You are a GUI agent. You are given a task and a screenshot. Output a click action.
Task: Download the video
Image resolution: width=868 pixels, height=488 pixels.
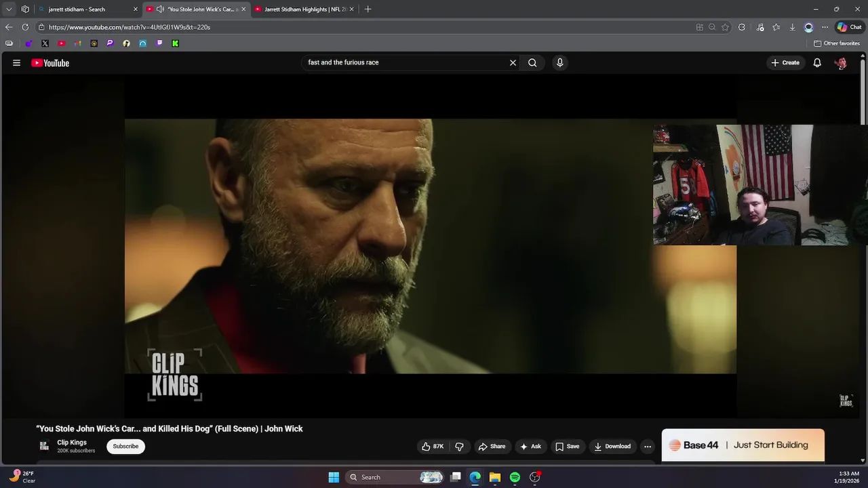pyautogui.click(x=612, y=446)
